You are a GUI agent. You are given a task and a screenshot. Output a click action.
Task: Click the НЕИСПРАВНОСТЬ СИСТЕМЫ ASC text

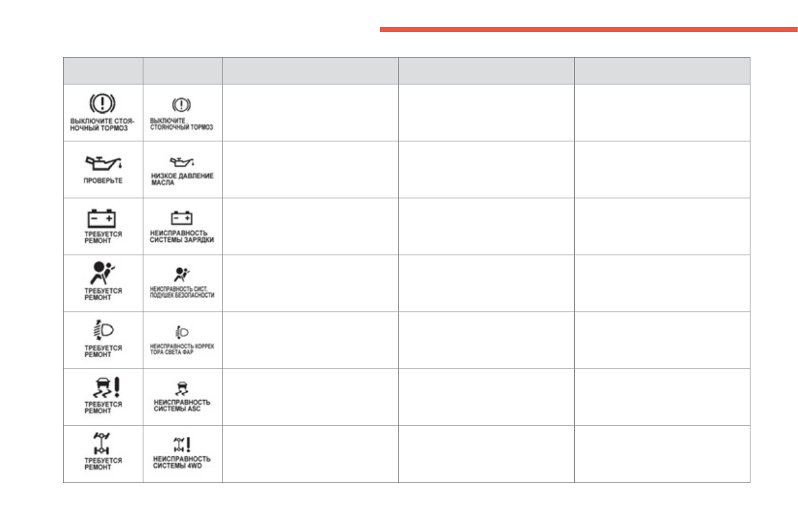click(182, 405)
